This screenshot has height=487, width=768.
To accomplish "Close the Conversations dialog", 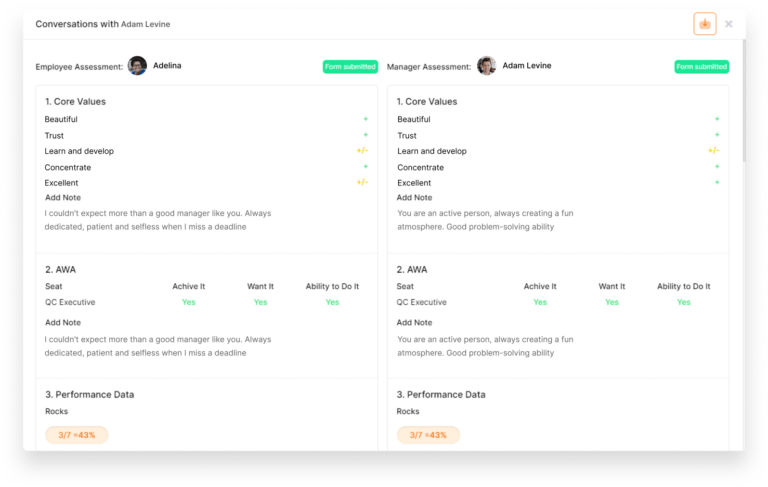I will coord(729,24).
